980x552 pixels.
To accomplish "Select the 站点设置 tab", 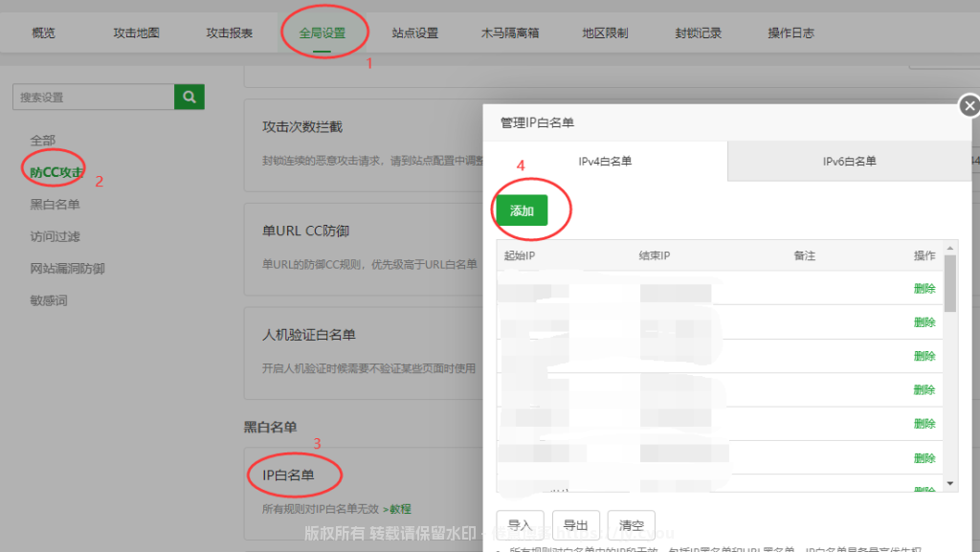I will (x=414, y=33).
